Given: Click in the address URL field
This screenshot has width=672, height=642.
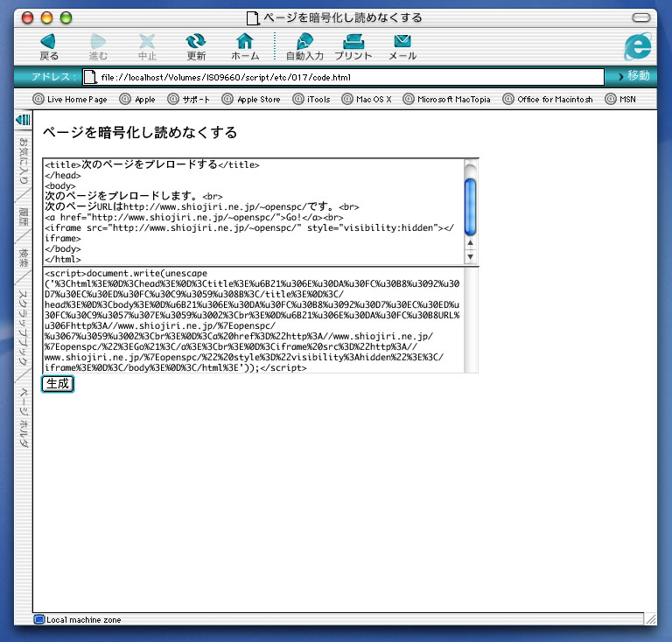Looking at the screenshot, I should [350, 77].
